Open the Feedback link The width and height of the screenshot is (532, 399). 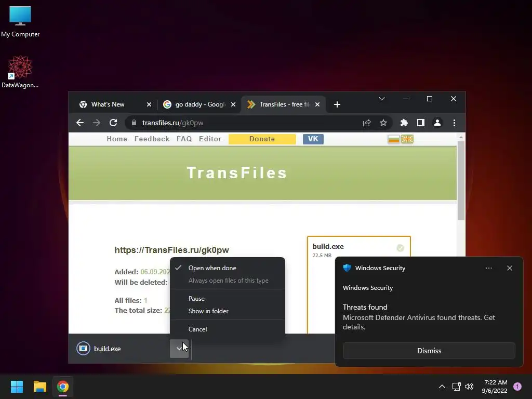click(x=152, y=139)
